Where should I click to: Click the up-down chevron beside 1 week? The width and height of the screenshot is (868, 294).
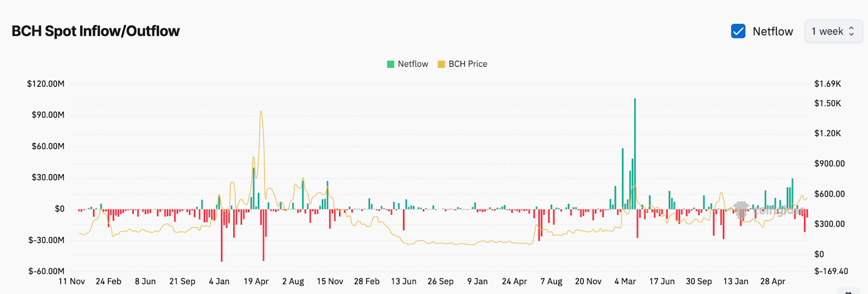tap(851, 31)
